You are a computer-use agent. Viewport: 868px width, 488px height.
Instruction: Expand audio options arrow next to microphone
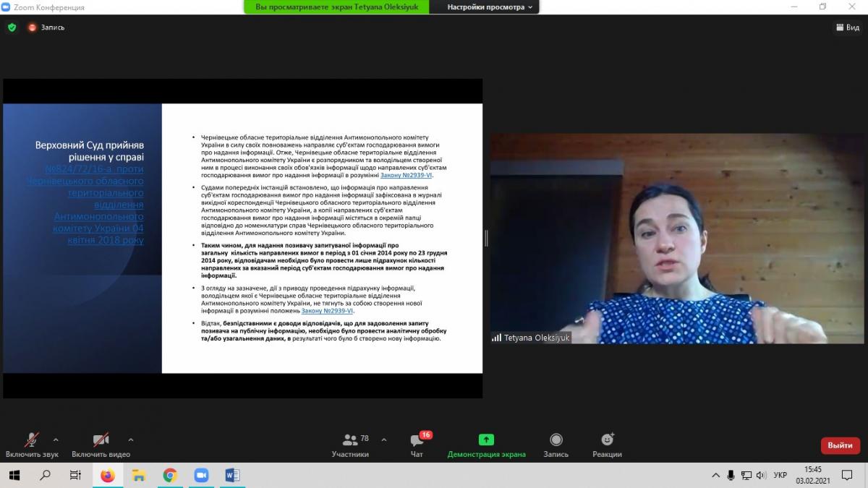click(56, 439)
